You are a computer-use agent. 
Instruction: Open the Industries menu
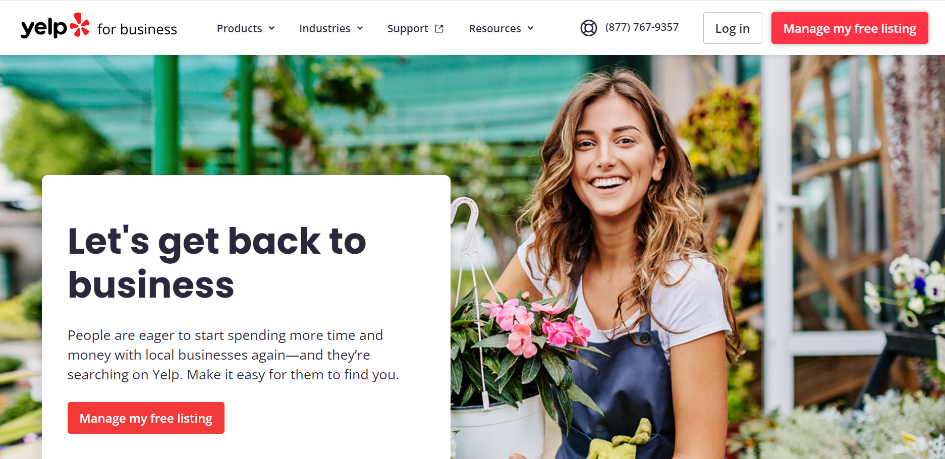[x=331, y=28]
